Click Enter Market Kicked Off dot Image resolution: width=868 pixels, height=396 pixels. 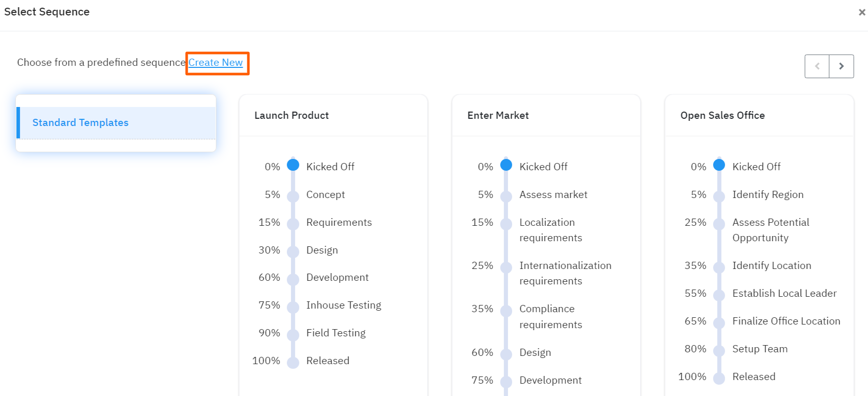[506, 165]
